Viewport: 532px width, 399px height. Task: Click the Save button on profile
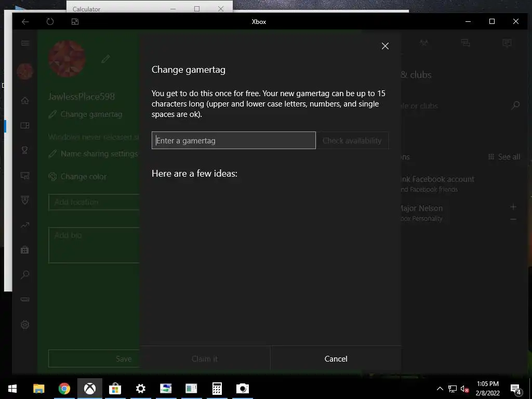(x=94, y=358)
